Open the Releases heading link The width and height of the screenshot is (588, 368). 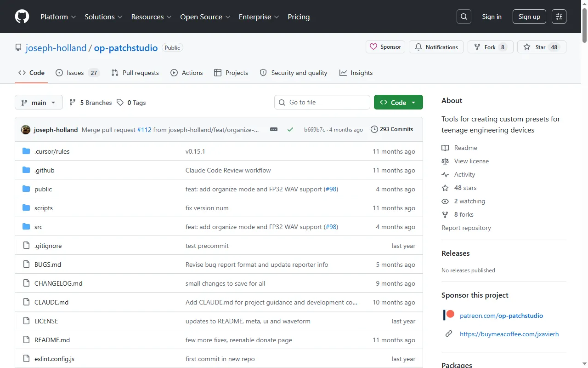[456, 253]
